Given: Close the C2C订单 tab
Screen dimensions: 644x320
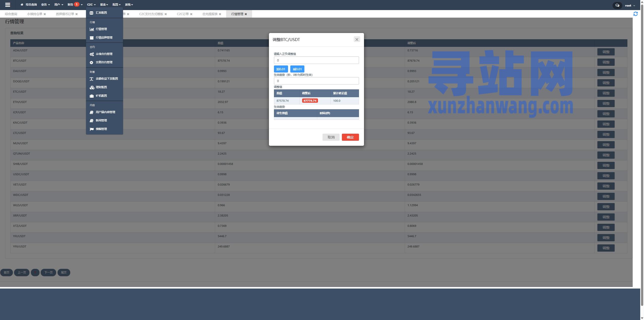Looking at the screenshot, I should [191, 14].
